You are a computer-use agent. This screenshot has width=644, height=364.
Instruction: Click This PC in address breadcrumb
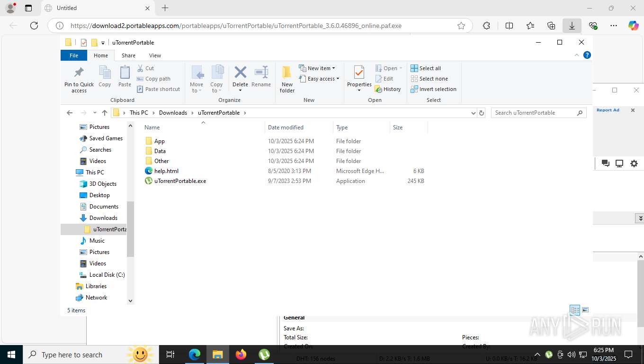pos(139,113)
